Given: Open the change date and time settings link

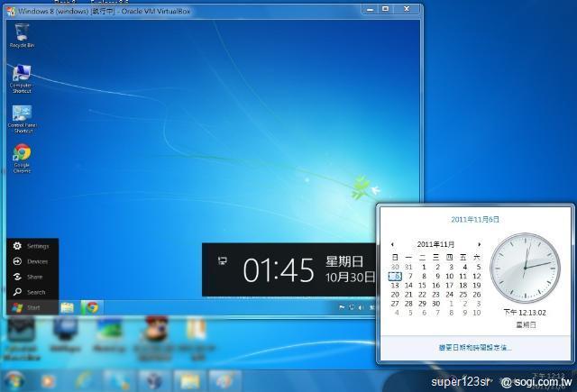Looking at the screenshot, I should tap(475, 347).
